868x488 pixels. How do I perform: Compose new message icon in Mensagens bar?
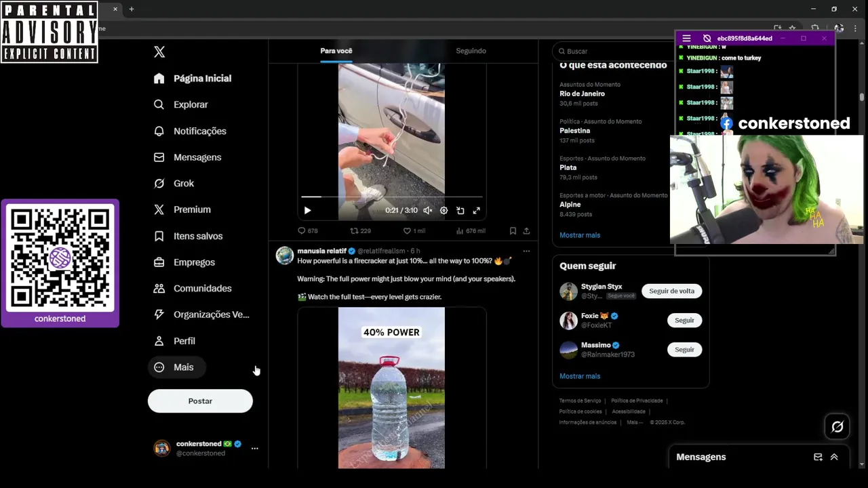point(818,457)
